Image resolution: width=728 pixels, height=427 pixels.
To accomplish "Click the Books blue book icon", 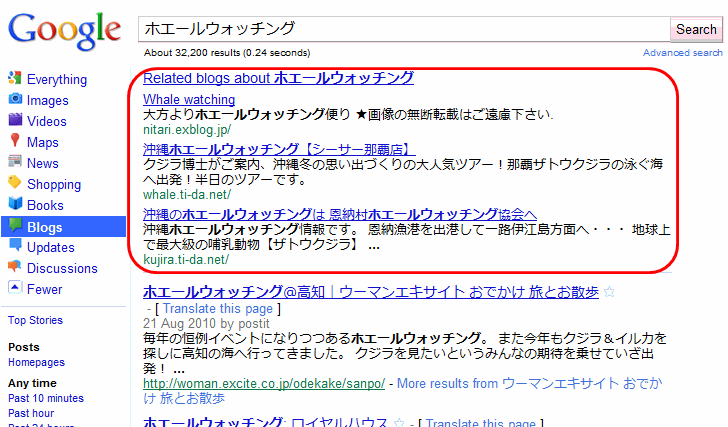I will point(15,203).
